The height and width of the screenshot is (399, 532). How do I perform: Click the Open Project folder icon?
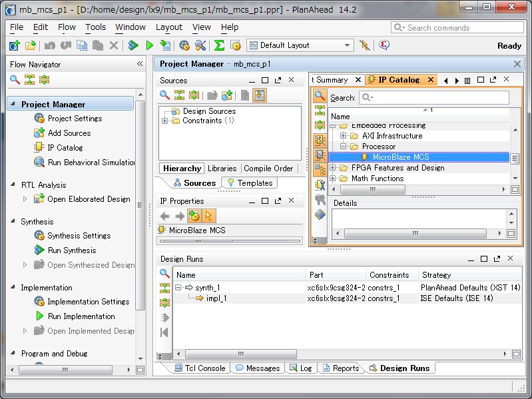pos(31,45)
